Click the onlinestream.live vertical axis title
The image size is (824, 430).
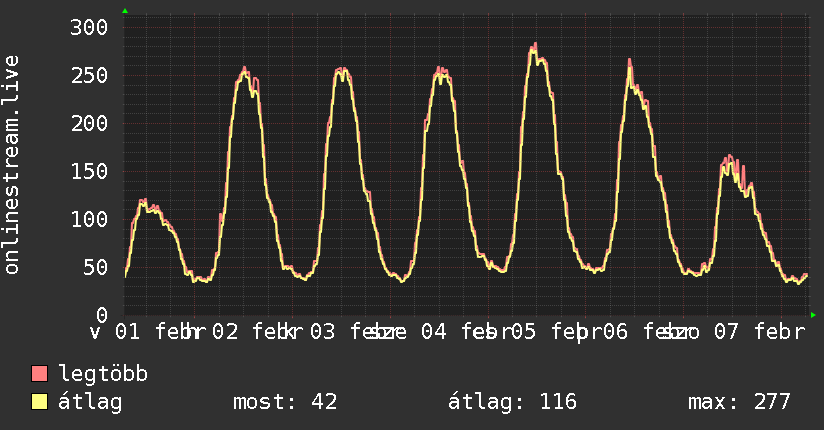[x=12, y=165]
